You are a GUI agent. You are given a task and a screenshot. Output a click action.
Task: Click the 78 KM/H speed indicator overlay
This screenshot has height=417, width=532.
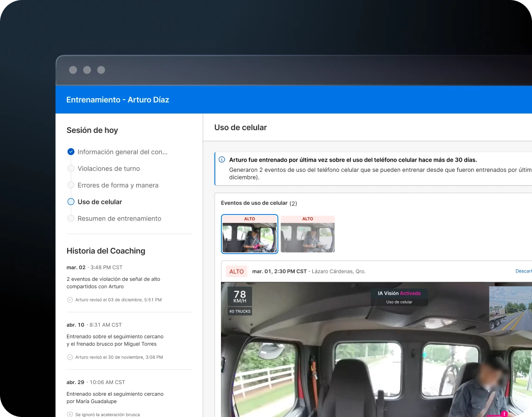(x=240, y=300)
